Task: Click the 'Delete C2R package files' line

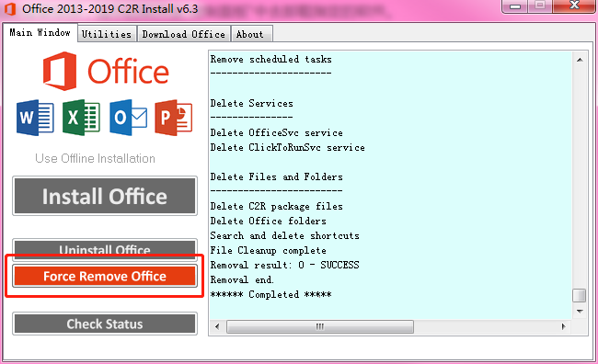Action: click(276, 206)
